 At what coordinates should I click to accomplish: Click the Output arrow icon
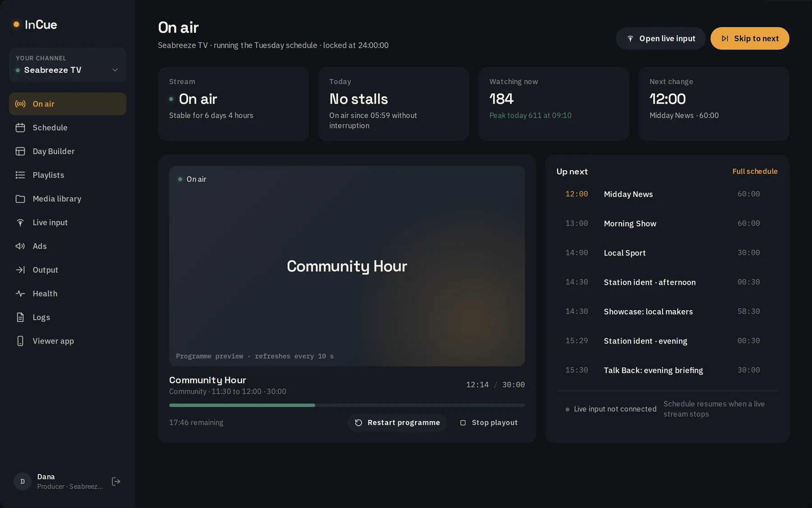pyautogui.click(x=20, y=270)
